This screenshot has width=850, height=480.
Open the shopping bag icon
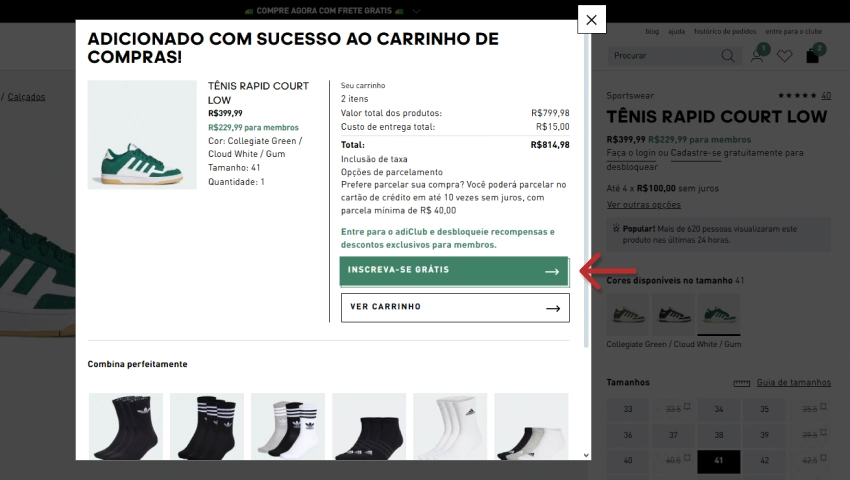pyautogui.click(x=813, y=56)
